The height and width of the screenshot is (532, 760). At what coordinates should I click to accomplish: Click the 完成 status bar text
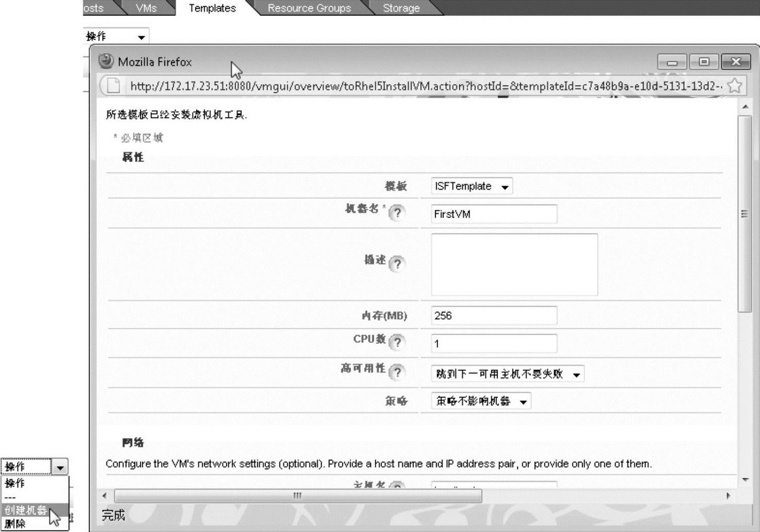click(113, 515)
